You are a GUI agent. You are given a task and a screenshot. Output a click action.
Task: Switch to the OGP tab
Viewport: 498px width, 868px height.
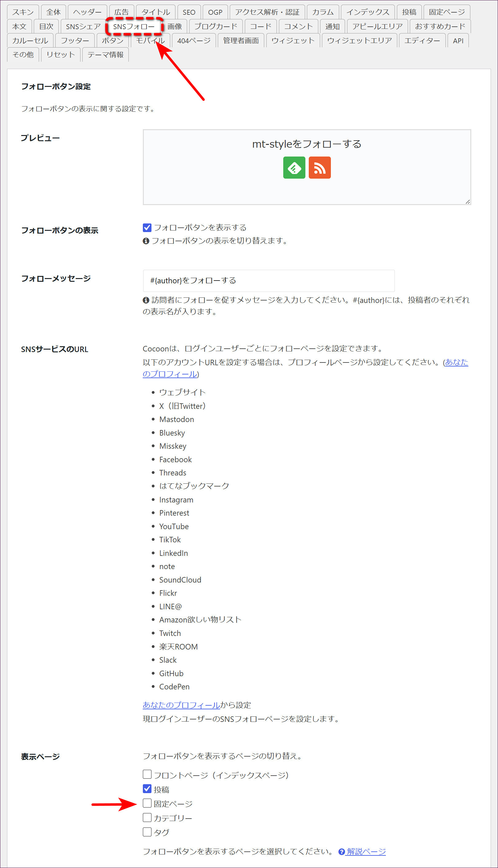[x=215, y=12]
